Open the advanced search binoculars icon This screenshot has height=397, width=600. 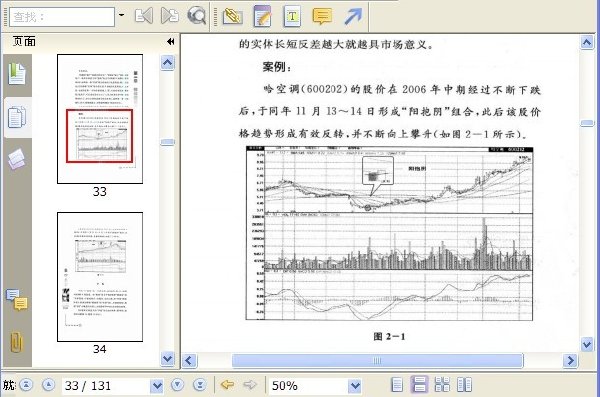[x=197, y=16]
